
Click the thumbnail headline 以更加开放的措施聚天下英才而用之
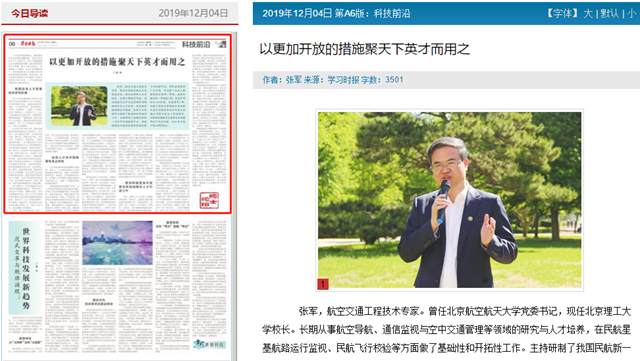point(117,62)
